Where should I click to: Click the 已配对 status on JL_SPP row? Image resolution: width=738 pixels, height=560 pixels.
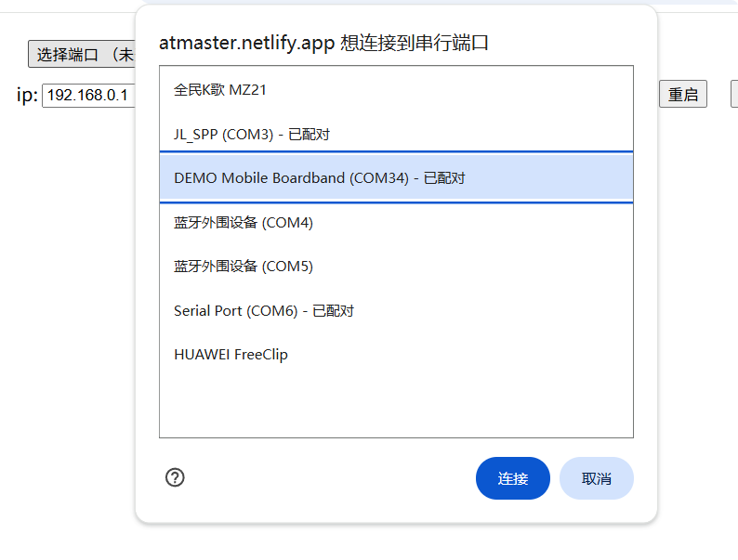click(x=309, y=135)
